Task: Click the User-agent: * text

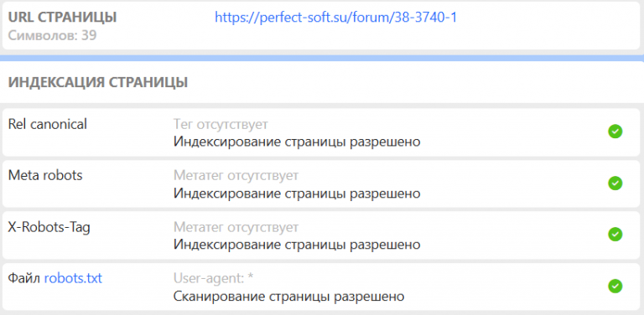Action: [213, 278]
